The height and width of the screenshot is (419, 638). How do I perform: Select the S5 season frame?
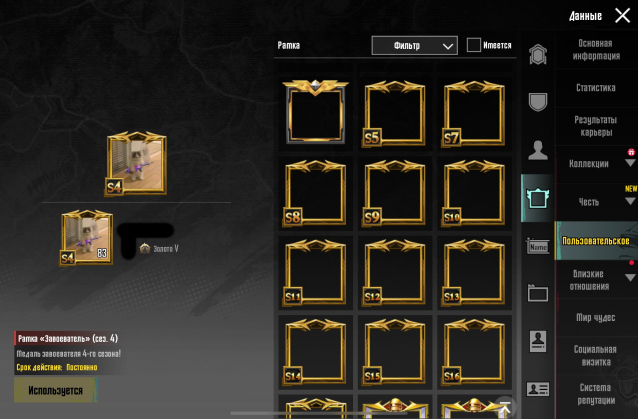pyautogui.click(x=394, y=113)
